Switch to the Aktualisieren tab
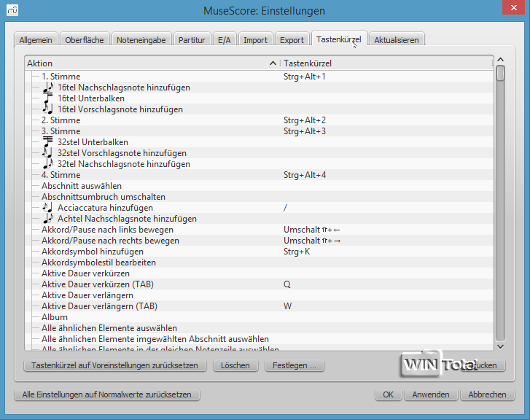530x420 pixels. coord(397,40)
